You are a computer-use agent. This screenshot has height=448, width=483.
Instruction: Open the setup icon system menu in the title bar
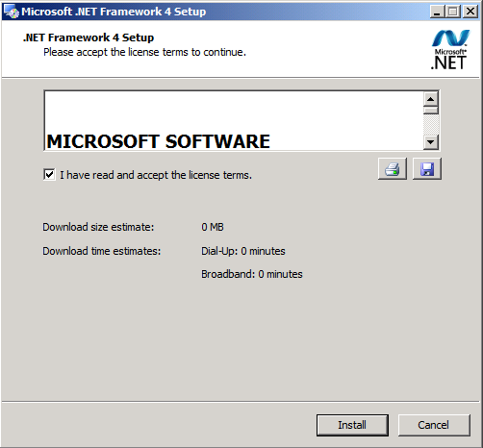11,12
